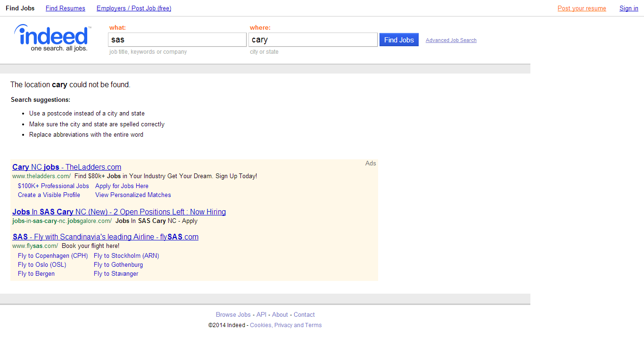Select Fly to Stockholm (ARN) link
Viewport: 644px width, 362px height.
(x=126, y=256)
